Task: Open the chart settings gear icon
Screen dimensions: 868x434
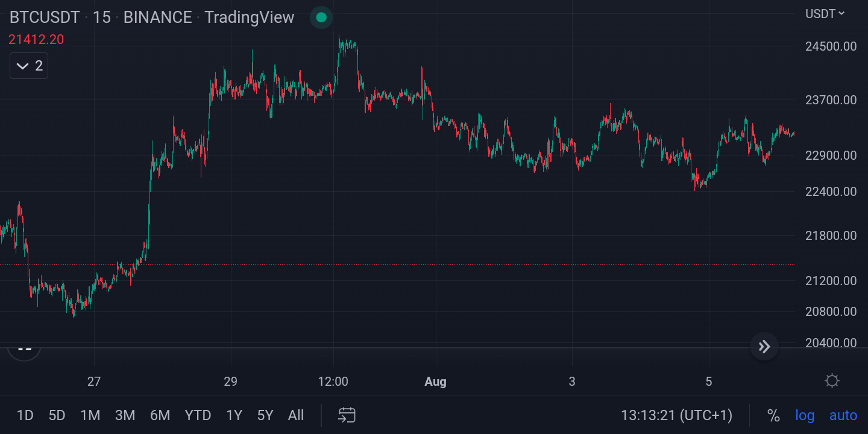Action: pos(832,380)
